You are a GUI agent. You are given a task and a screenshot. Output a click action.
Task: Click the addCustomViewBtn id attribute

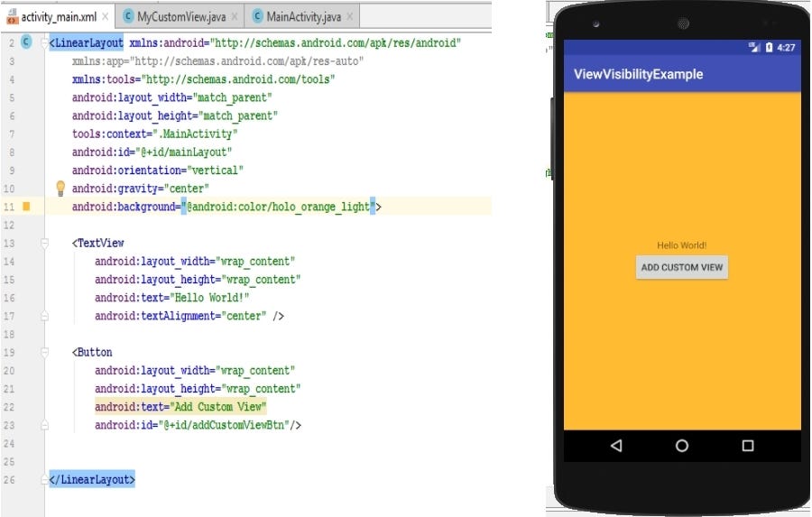191,425
